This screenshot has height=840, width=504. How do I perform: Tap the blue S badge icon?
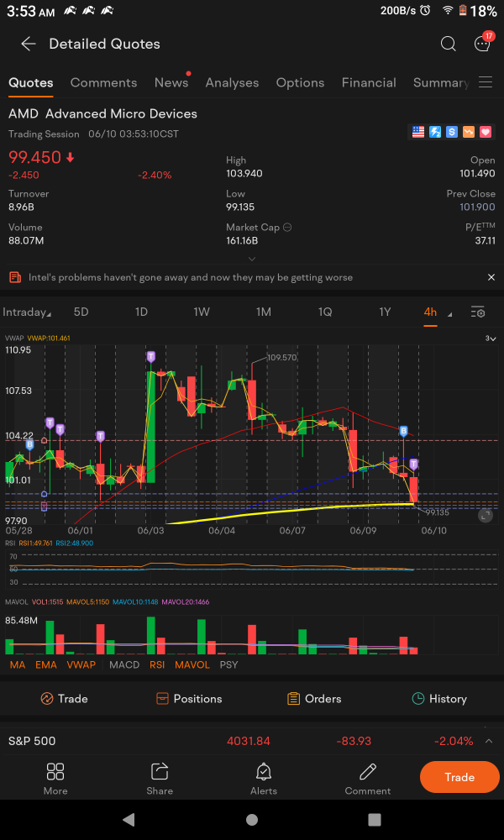(x=452, y=132)
